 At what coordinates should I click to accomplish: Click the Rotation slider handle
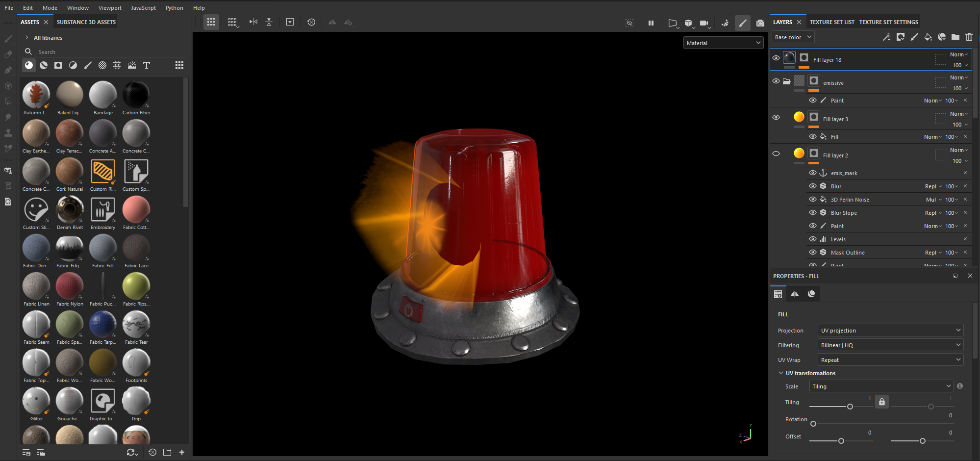(x=813, y=424)
